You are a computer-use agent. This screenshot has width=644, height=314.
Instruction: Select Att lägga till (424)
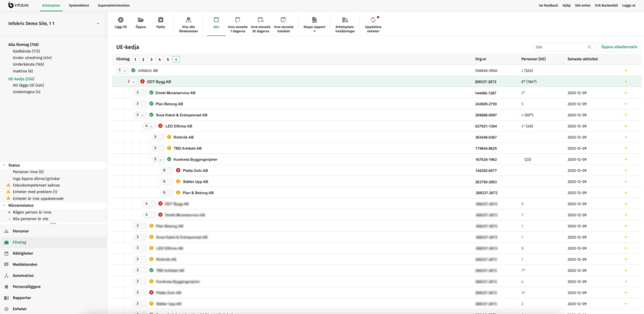click(x=28, y=85)
